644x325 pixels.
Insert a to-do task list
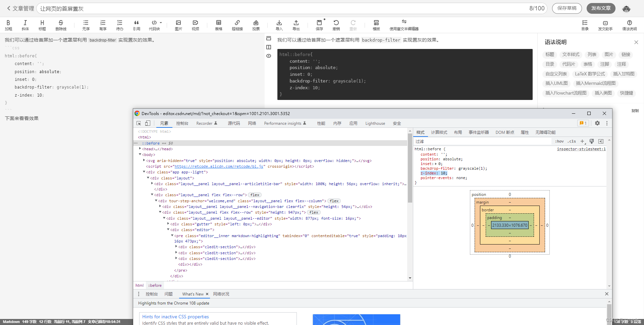point(119,25)
